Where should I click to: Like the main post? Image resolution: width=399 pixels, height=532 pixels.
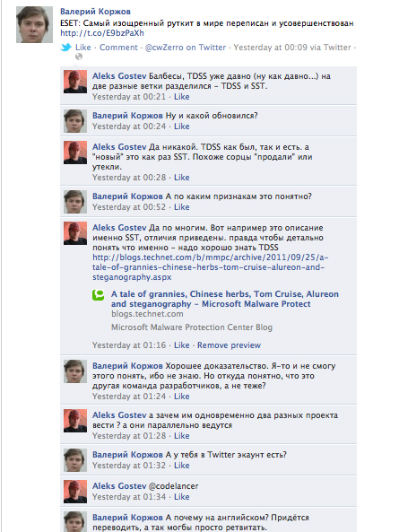[83, 48]
